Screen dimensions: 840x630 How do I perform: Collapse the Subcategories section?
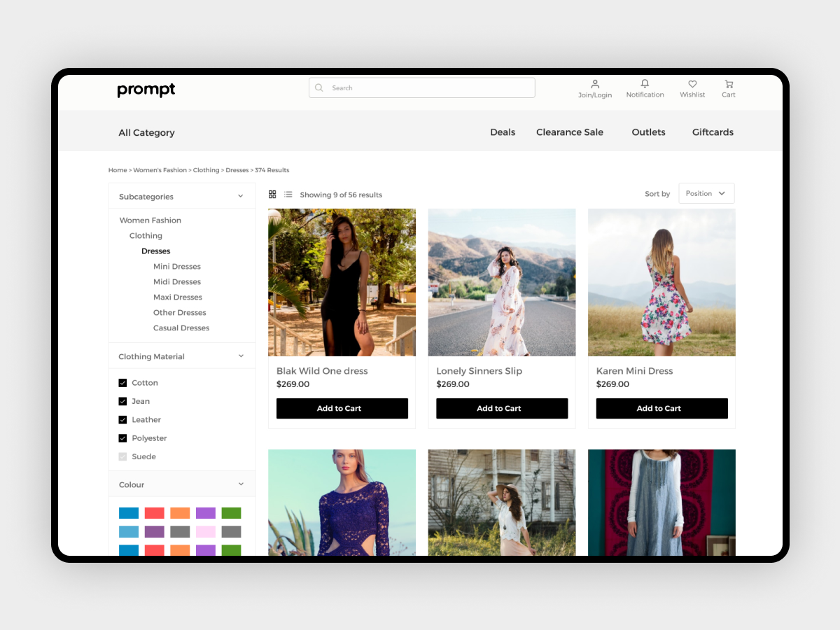241,197
